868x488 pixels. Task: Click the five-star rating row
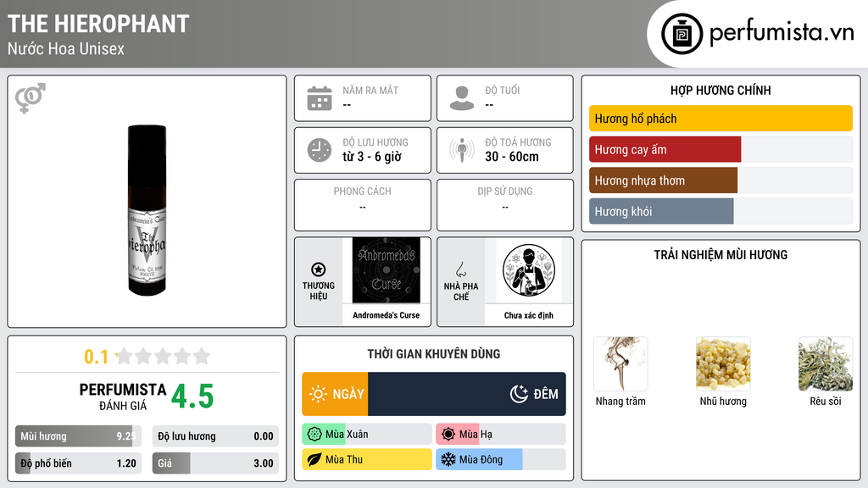point(163,357)
